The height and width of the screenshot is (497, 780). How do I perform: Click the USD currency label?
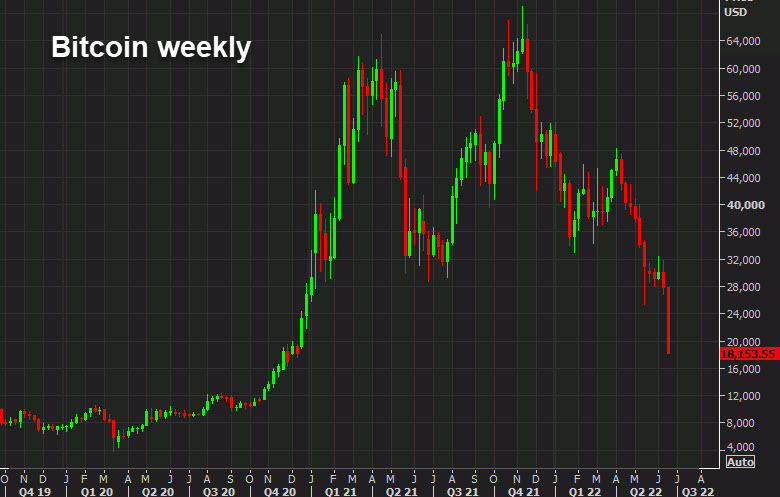point(735,12)
